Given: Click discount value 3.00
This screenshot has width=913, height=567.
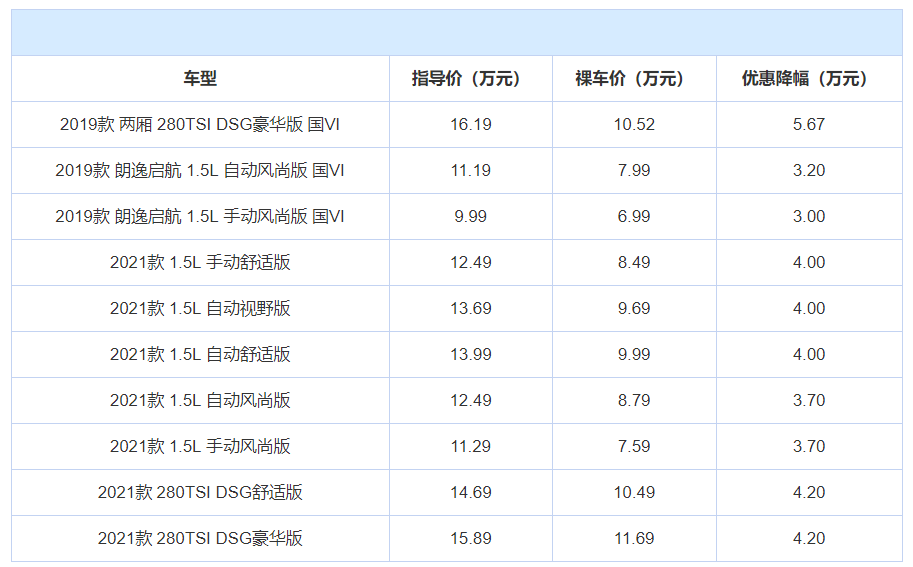Looking at the screenshot, I should point(809,217).
